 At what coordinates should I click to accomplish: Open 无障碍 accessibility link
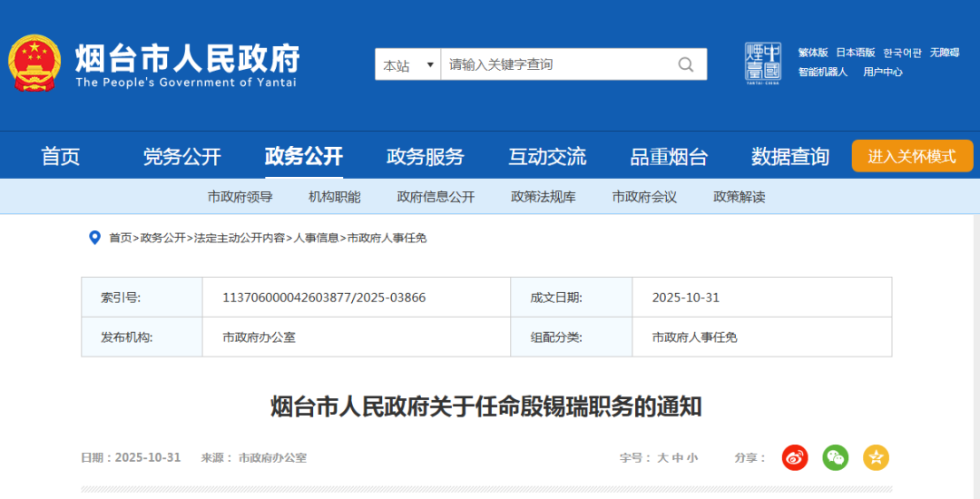click(945, 54)
